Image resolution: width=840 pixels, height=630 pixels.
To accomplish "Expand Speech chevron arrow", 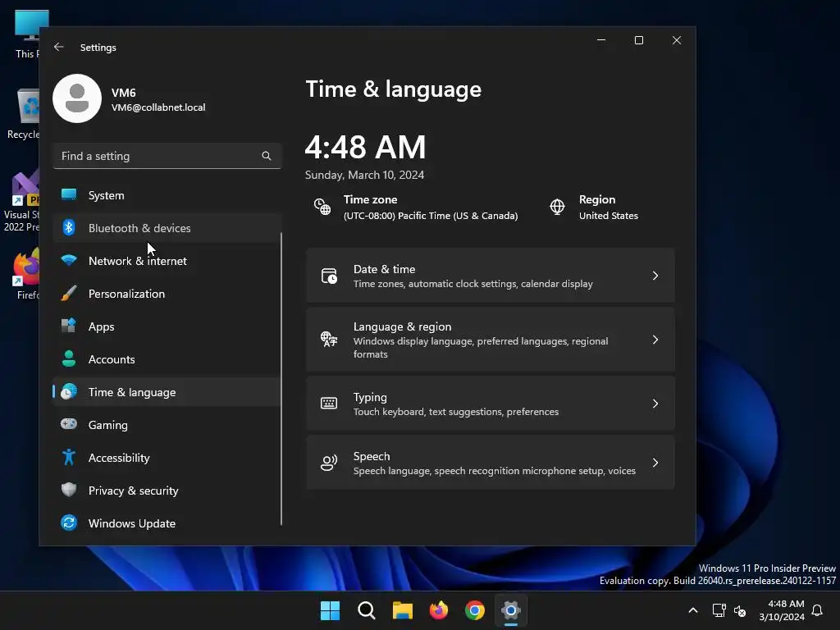I will [x=655, y=463].
